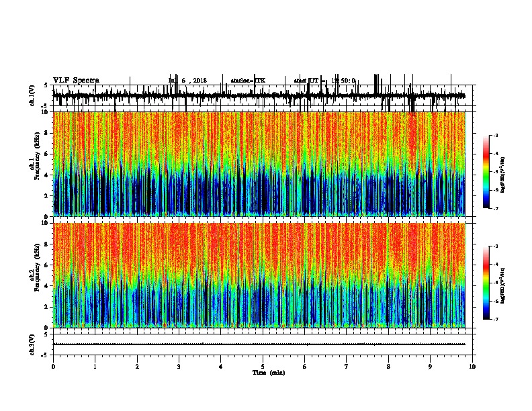Viewport: 532px width, 411px height.
Task: Click the ch.1 voltage waveform trace
Action: pyautogui.click(x=259, y=95)
